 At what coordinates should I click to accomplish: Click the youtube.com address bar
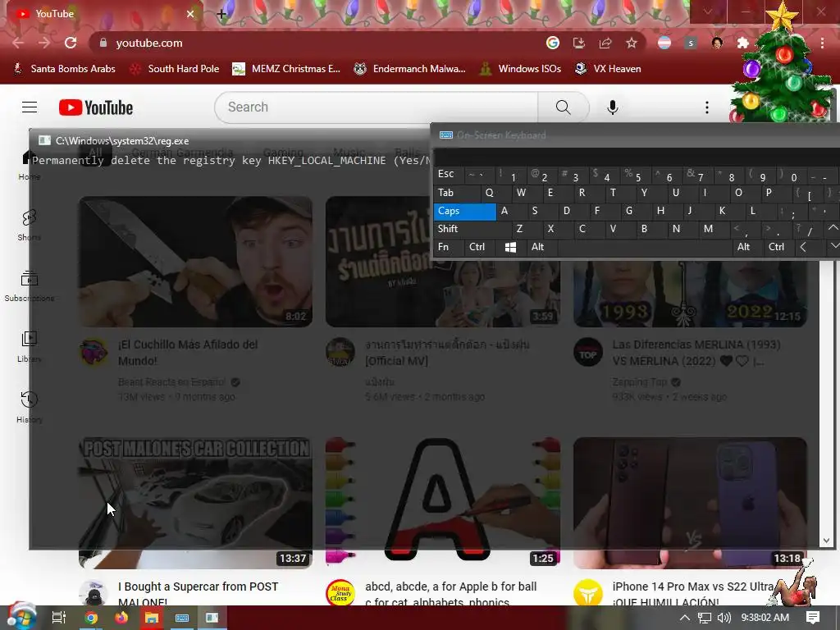(322, 43)
